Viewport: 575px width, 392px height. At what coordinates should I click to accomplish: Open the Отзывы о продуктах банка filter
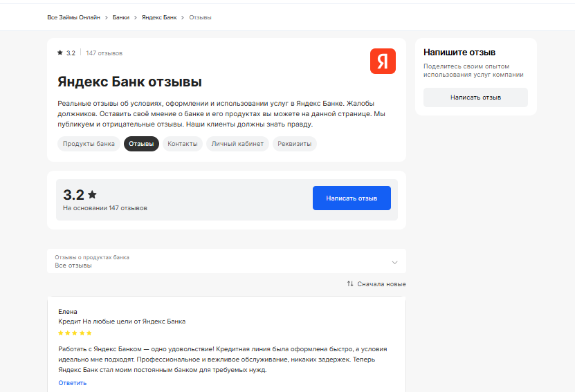pos(226,261)
